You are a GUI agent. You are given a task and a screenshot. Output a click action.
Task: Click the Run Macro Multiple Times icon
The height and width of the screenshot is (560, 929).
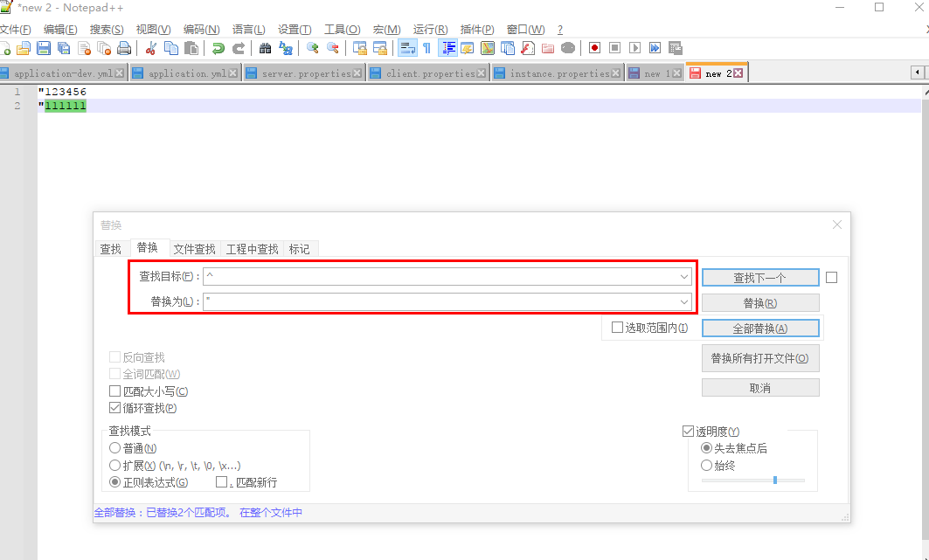[x=655, y=48]
